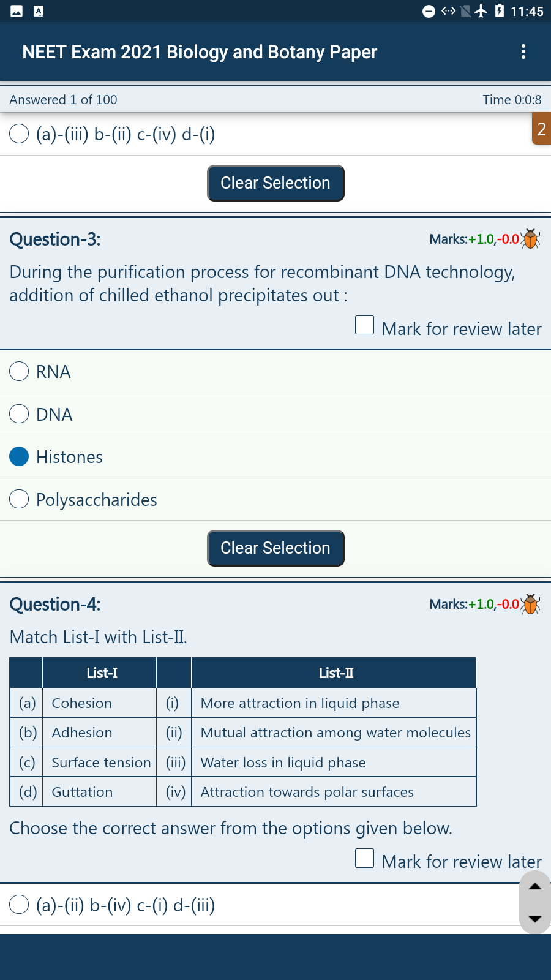Image resolution: width=551 pixels, height=980 pixels.
Task: Tap the bug report icon for Question-4
Action: pos(530,604)
